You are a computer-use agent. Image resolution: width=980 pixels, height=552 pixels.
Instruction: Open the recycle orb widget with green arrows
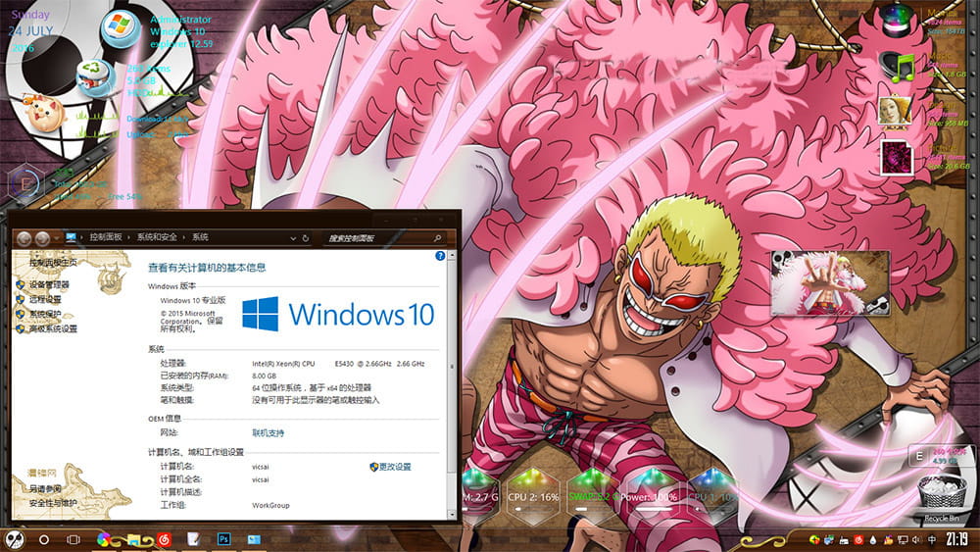(x=94, y=76)
